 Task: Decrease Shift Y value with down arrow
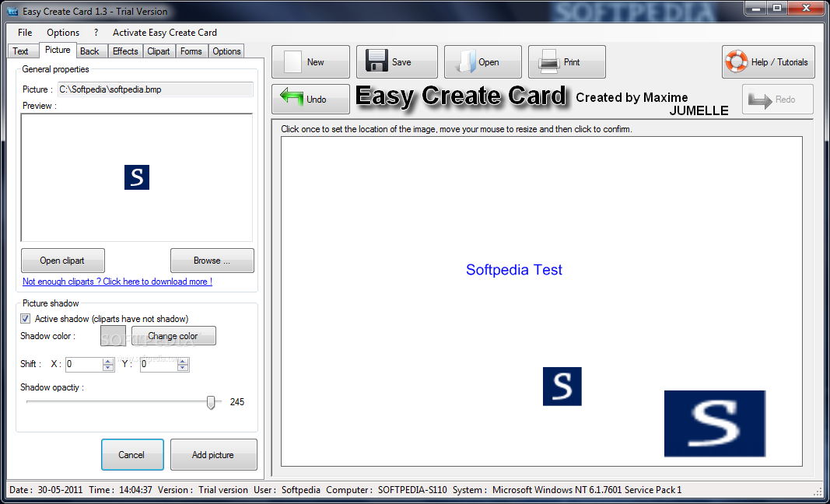pos(183,367)
